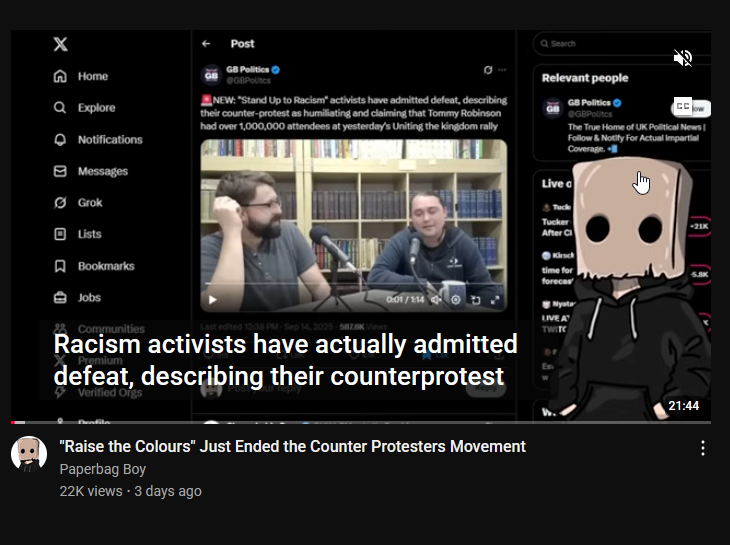
Task: Click the X Search field
Action: coord(622,44)
